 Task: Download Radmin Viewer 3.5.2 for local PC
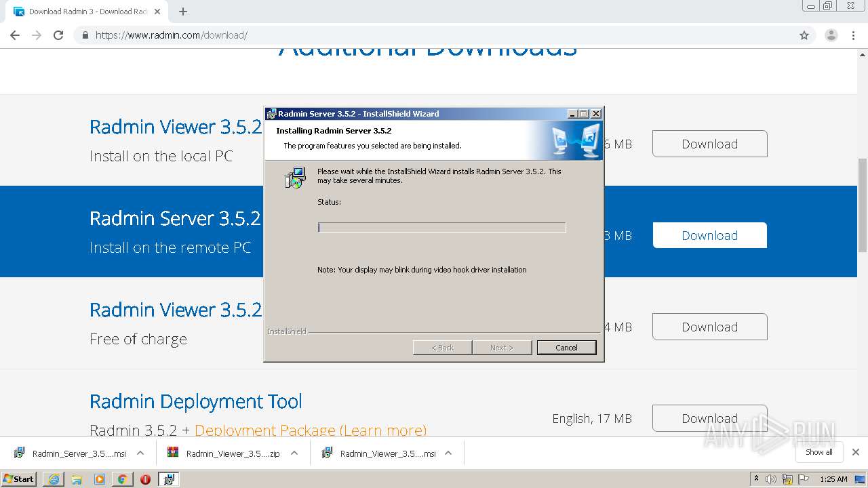click(x=709, y=144)
